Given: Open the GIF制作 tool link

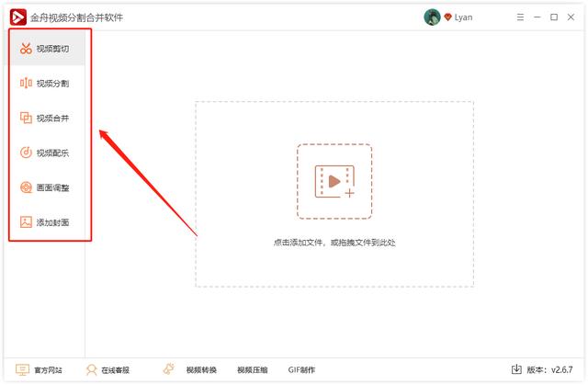Looking at the screenshot, I should [x=301, y=370].
